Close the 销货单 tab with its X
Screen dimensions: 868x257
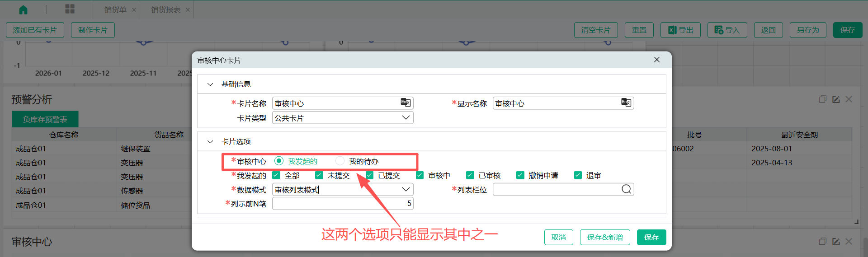[x=134, y=10]
